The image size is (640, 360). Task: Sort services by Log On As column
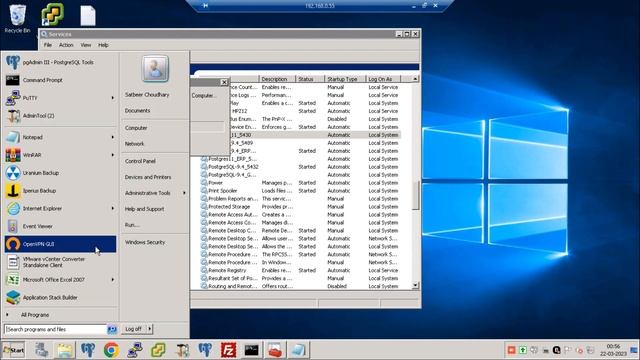pyautogui.click(x=383, y=79)
